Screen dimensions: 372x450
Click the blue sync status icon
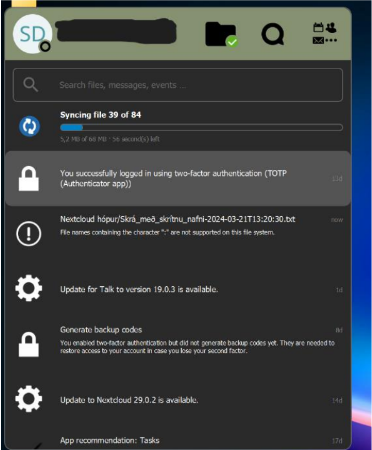(29, 126)
